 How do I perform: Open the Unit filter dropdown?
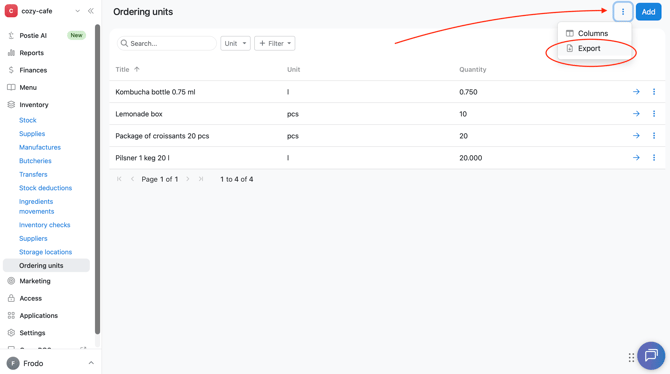(x=235, y=43)
